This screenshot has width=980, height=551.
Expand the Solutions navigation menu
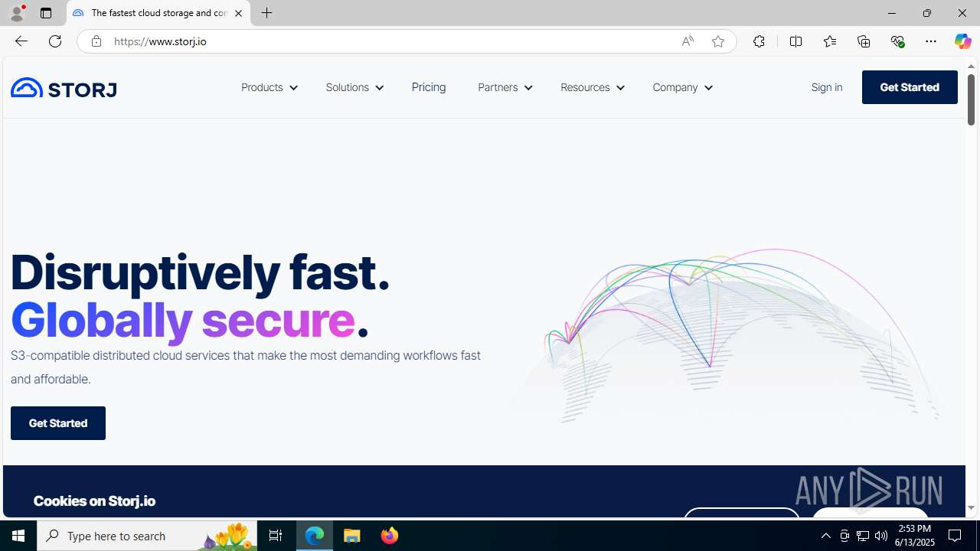(x=354, y=87)
